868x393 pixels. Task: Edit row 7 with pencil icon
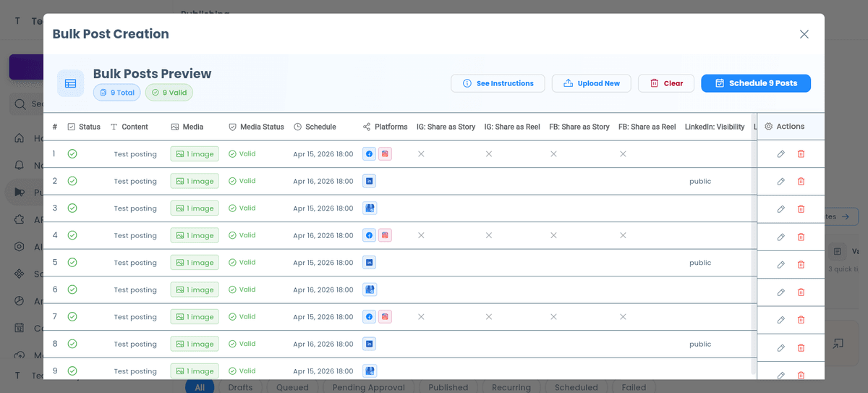[x=780, y=320]
